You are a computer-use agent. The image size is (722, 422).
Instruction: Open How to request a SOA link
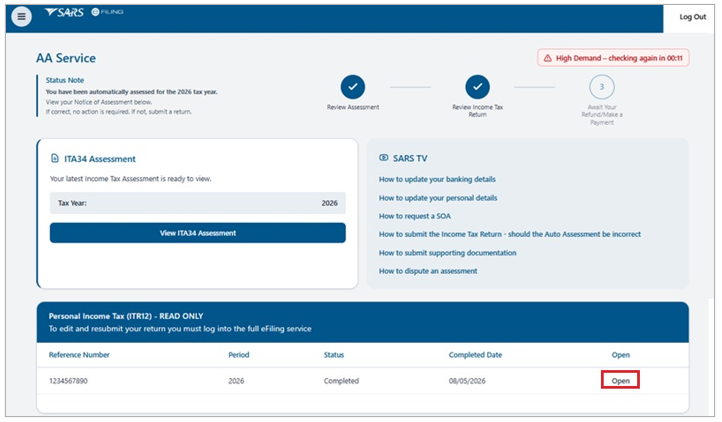(x=414, y=216)
